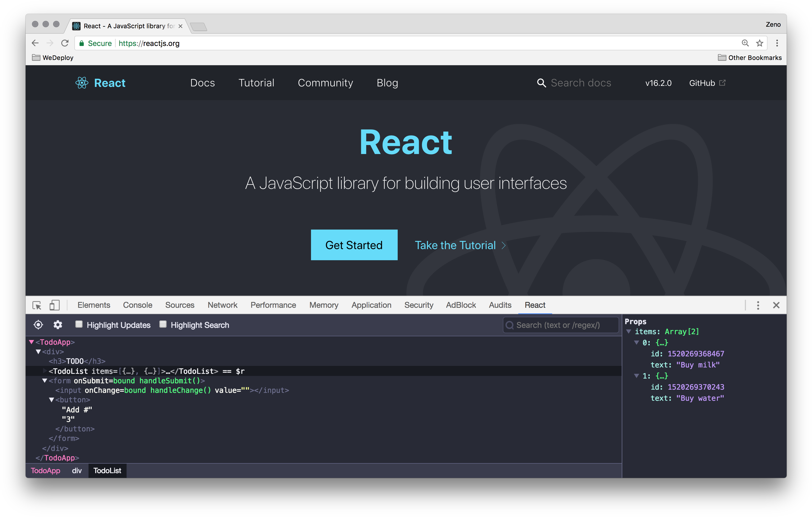Bookmark the page with the star icon
This screenshot has width=812, height=517.
[760, 43]
